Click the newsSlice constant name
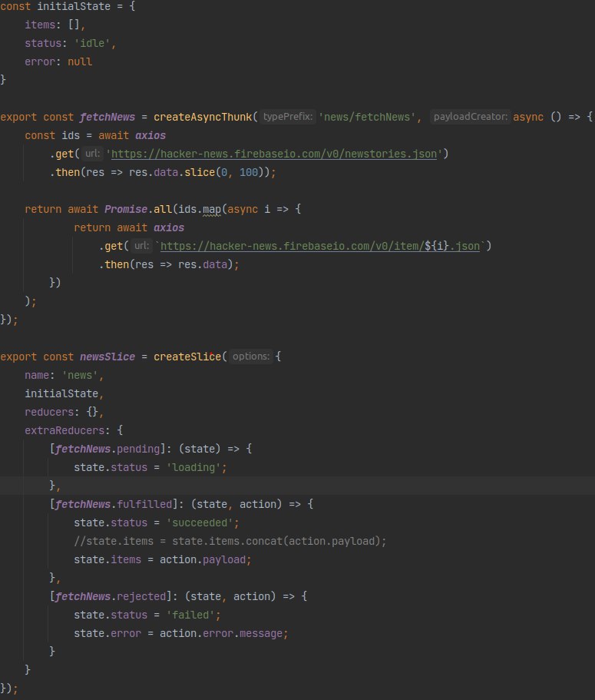The height and width of the screenshot is (700, 595). (x=107, y=357)
